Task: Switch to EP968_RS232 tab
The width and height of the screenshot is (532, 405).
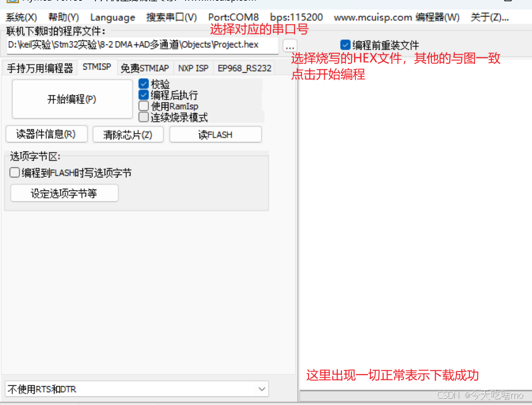Action: coord(244,68)
